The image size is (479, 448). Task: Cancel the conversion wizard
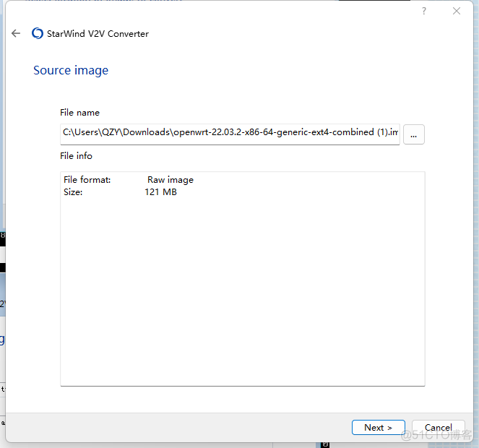point(438,428)
